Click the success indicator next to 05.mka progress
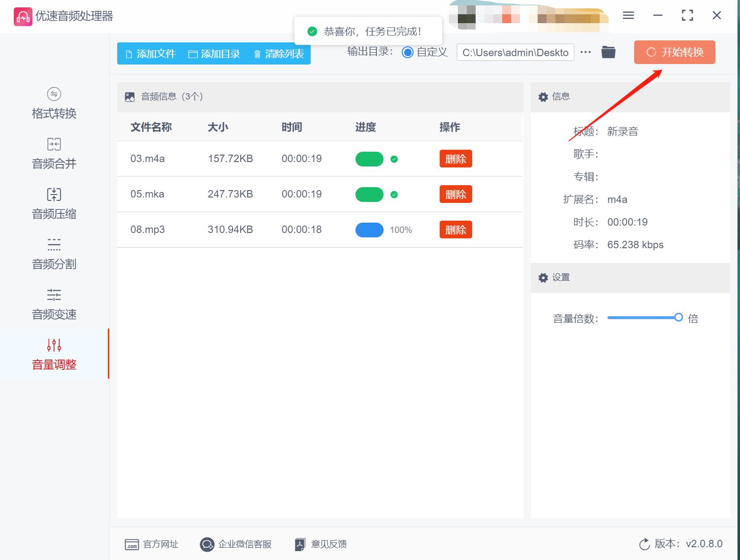This screenshot has width=740, height=560. point(393,194)
